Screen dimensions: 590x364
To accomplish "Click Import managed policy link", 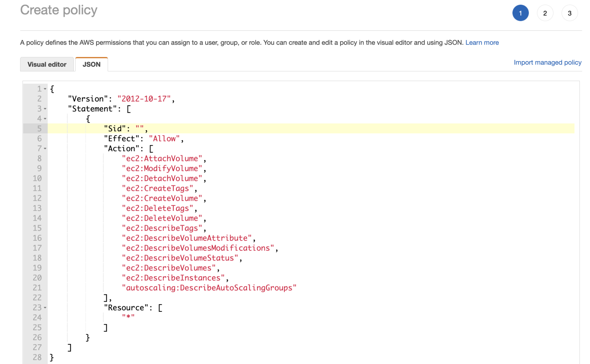I will point(547,63).
